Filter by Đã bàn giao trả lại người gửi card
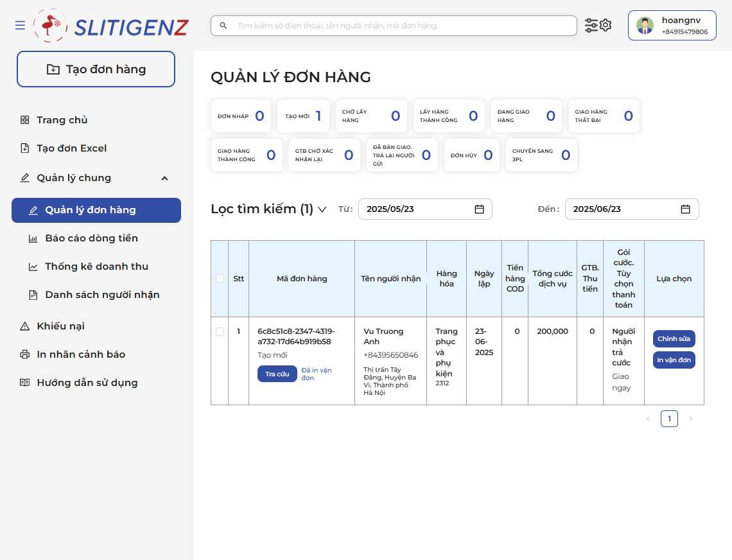Viewport: 732px width, 560px height. pyautogui.click(x=402, y=155)
